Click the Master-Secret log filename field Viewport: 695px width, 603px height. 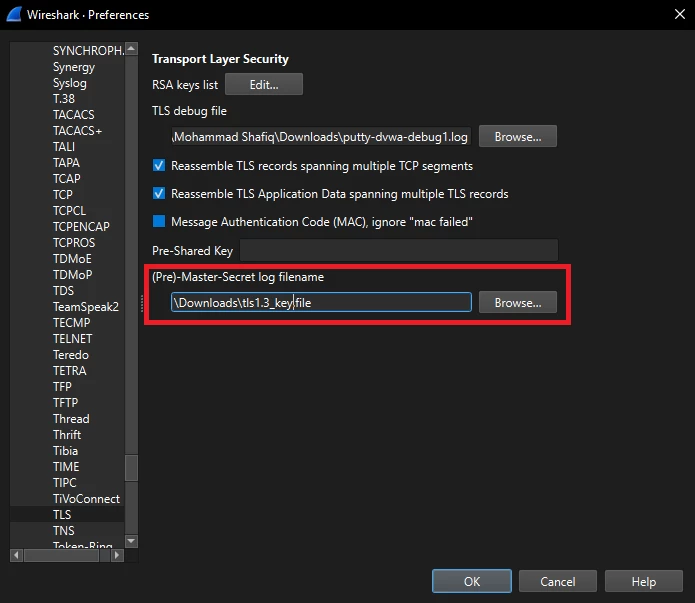321,302
